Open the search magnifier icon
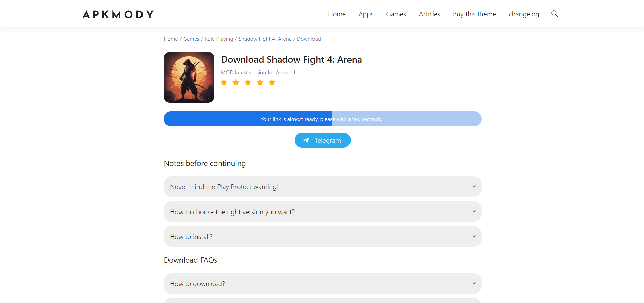 pos(555,14)
